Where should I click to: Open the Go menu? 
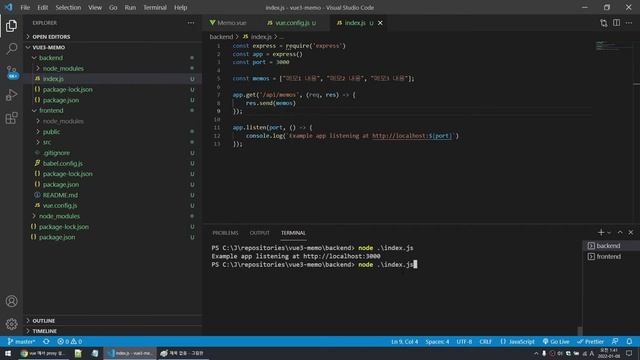113,7
